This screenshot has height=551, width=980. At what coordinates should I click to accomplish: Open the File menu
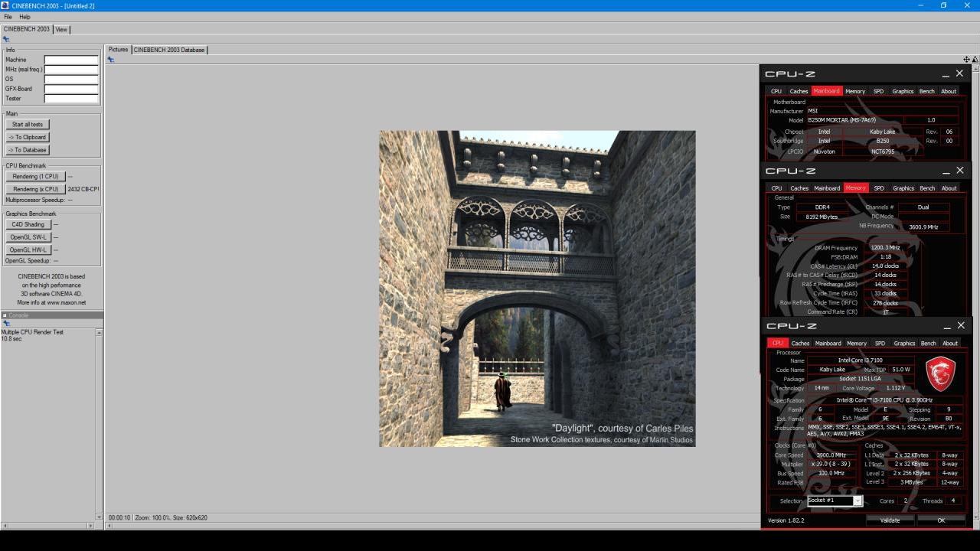coord(8,17)
